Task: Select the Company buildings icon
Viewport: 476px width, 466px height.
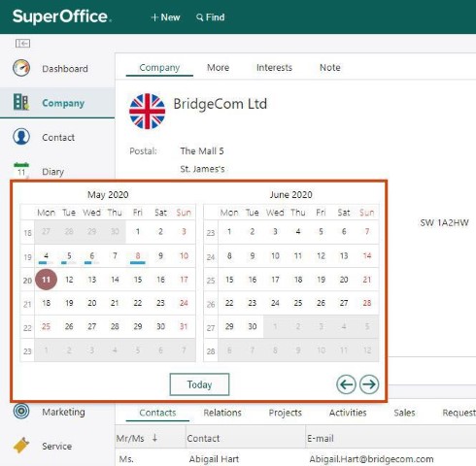Action: pyautogui.click(x=21, y=102)
